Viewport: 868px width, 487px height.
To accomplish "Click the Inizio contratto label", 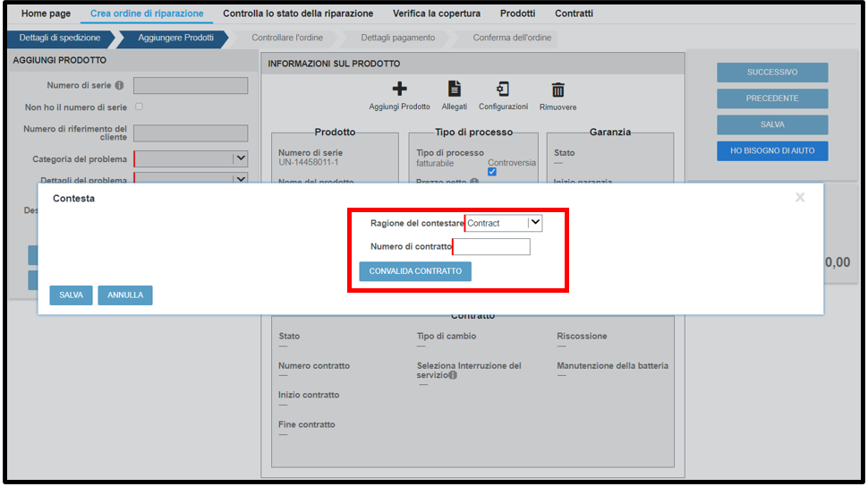I will point(309,395).
